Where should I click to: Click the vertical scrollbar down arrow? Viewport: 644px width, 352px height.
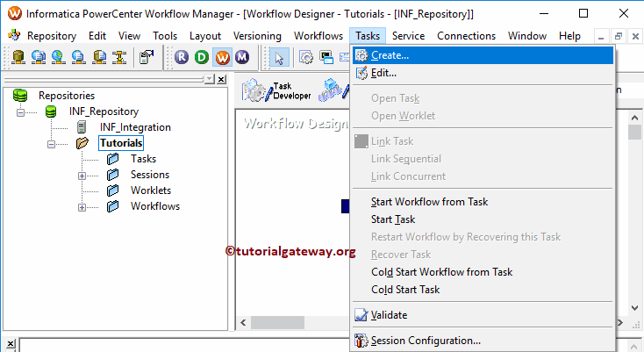click(634, 308)
